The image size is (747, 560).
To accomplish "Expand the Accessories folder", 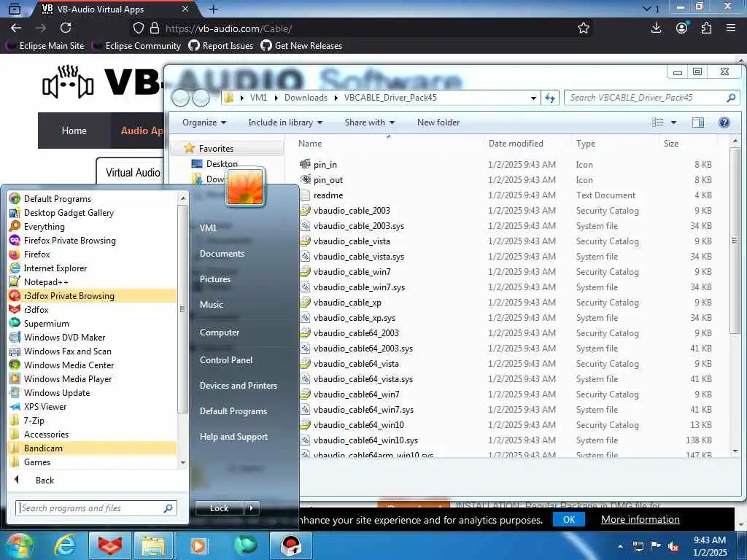I will pyautogui.click(x=46, y=433).
